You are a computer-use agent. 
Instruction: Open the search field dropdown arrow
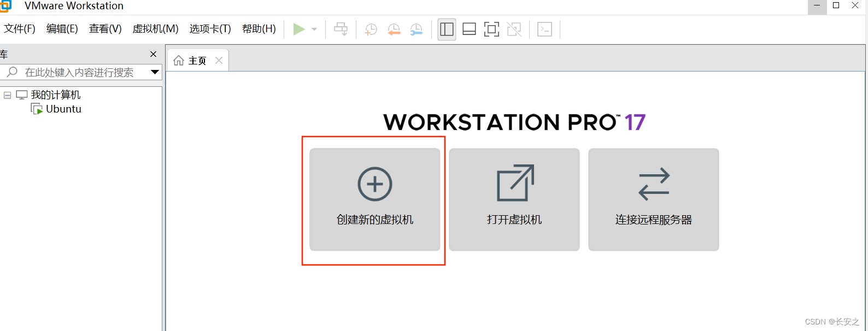pyautogui.click(x=155, y=72)
